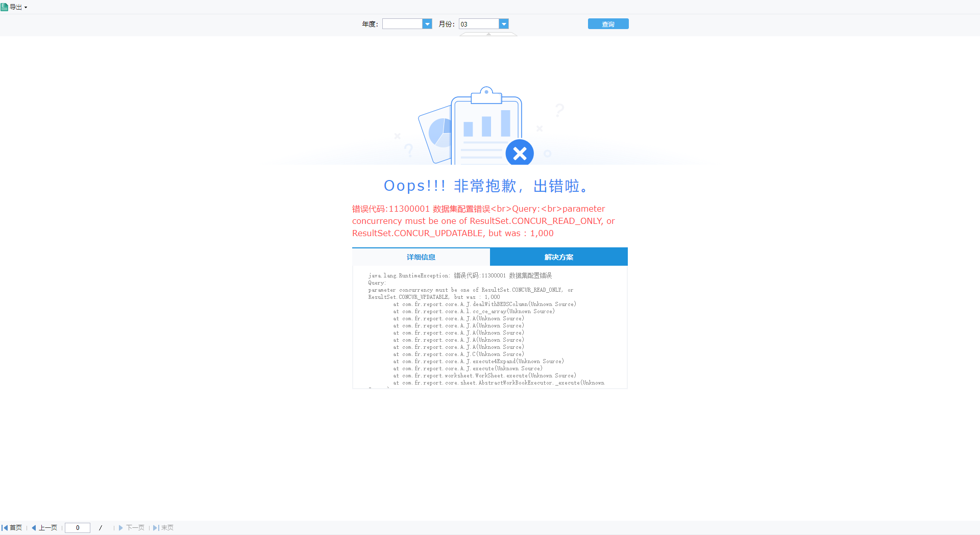Switch to the 解决方案 tab

(559, 257)
